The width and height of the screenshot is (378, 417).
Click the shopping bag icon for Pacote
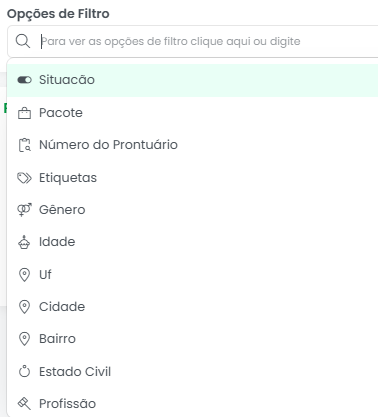tap(24, 113)
